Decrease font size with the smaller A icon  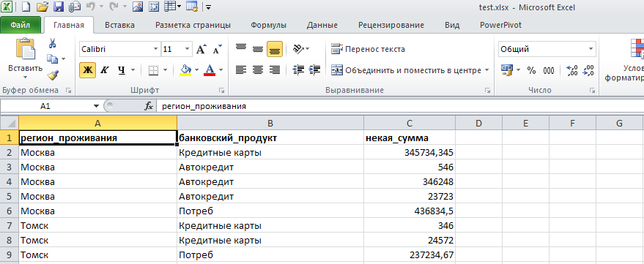point(217,49)
